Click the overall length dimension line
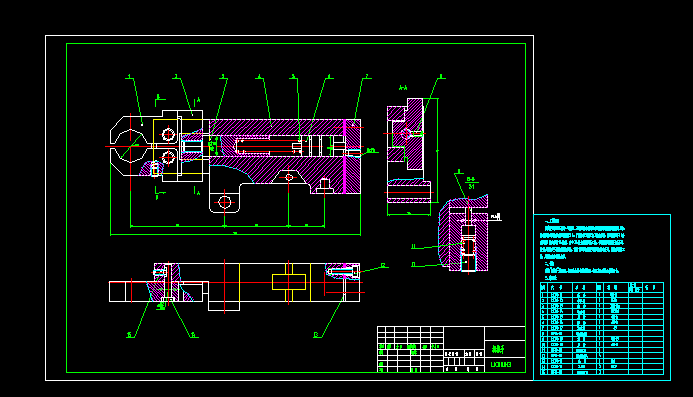Image resolution: width=693 pixels, height=397 pixels. click(x=236, y=234)
